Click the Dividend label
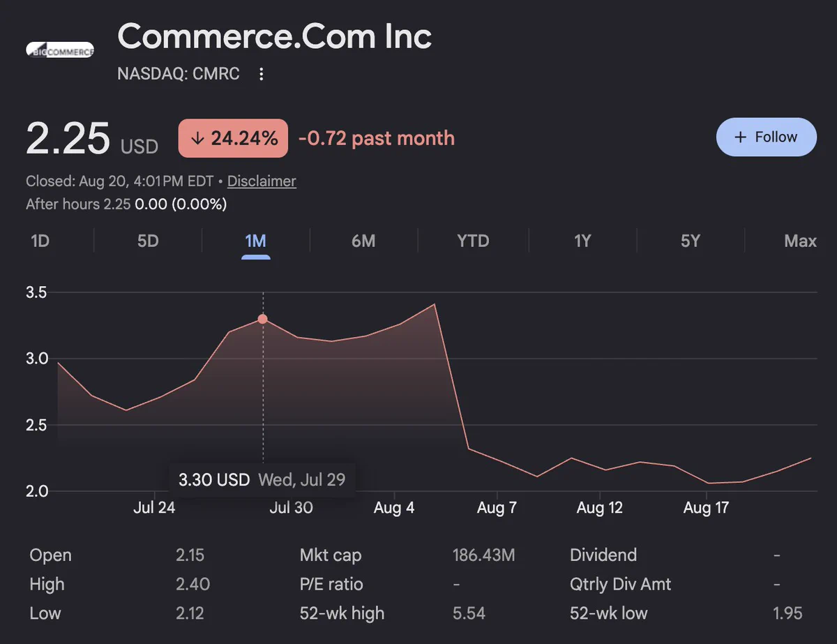The height and width of the screenshot is (644, 837). coord(603,555)
